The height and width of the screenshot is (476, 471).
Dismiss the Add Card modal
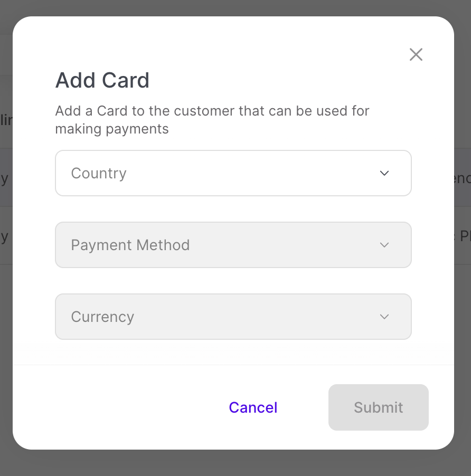click(x=416, y=54)
